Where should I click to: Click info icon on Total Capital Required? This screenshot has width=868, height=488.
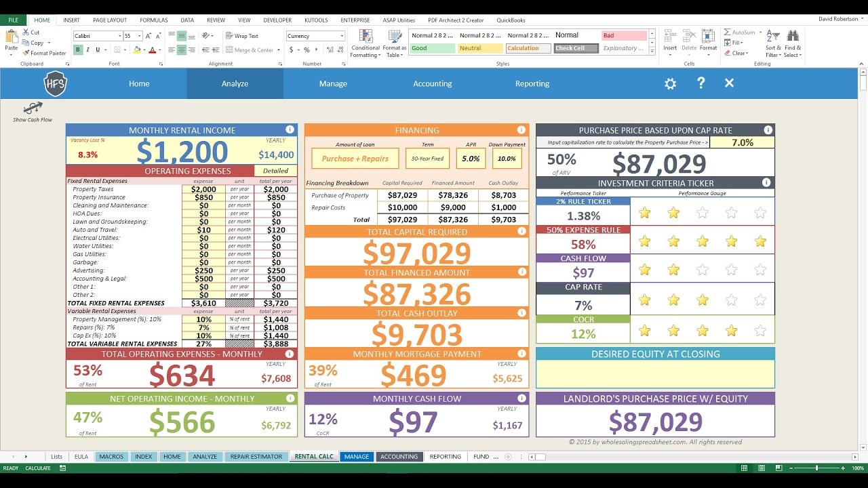[x=521, y=231]
